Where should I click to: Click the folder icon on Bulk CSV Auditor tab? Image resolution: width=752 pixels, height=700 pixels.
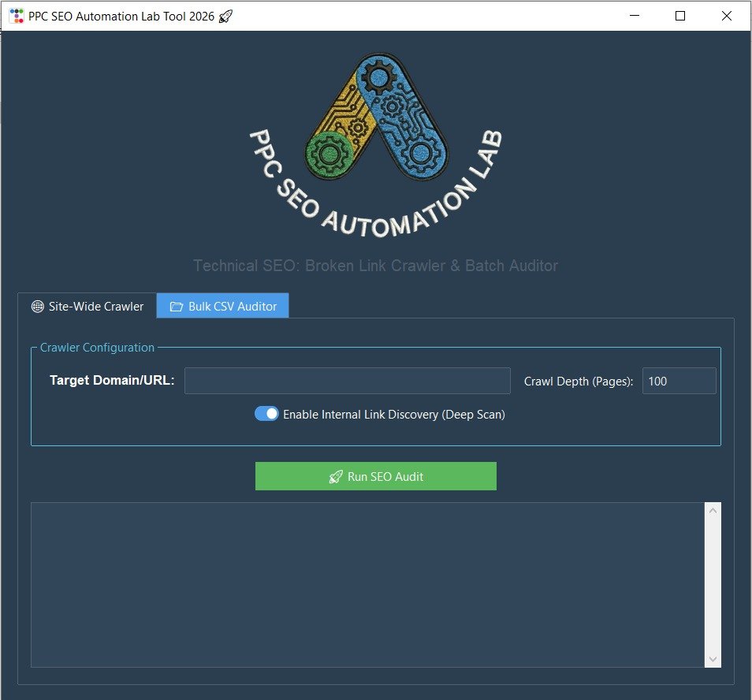tap(176, 306)
